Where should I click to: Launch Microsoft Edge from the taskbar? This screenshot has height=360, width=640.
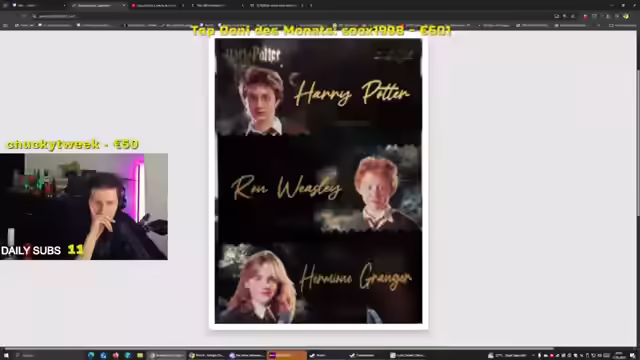(91, 355)
